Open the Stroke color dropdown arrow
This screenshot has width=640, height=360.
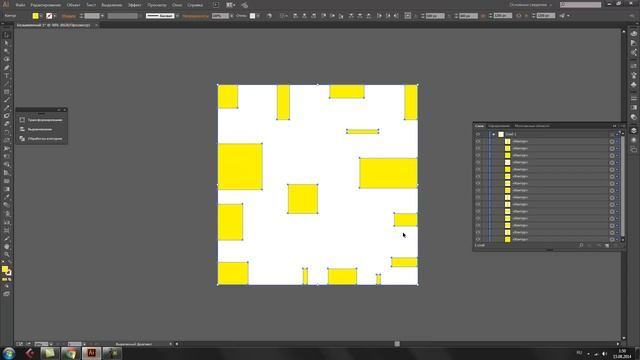(55, 16)
